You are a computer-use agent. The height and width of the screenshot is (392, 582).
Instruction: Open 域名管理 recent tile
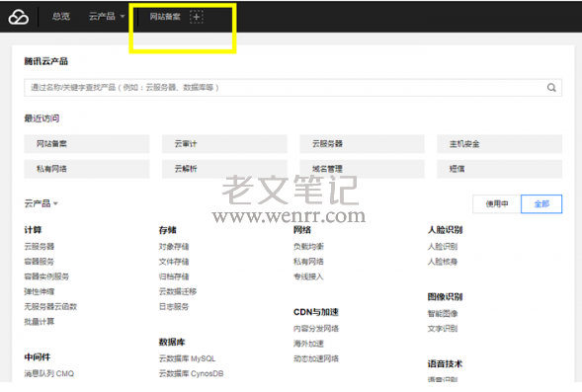point(363,169)
